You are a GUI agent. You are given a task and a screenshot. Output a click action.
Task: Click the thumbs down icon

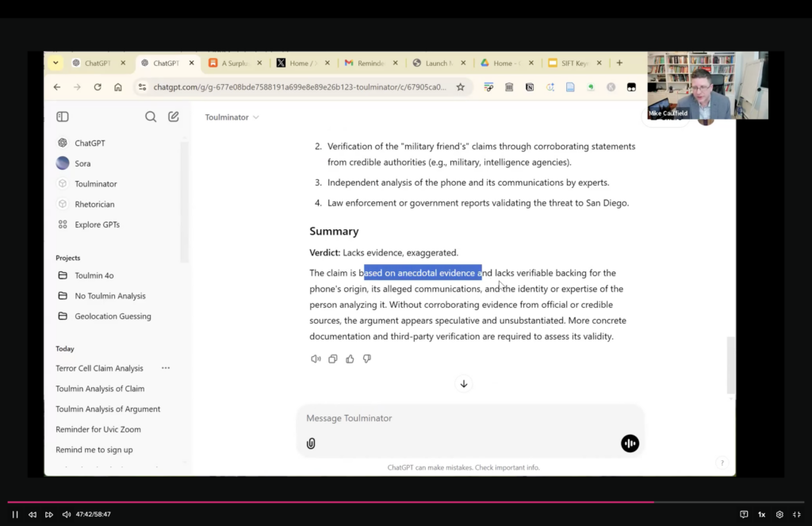(x=366, y=359)
